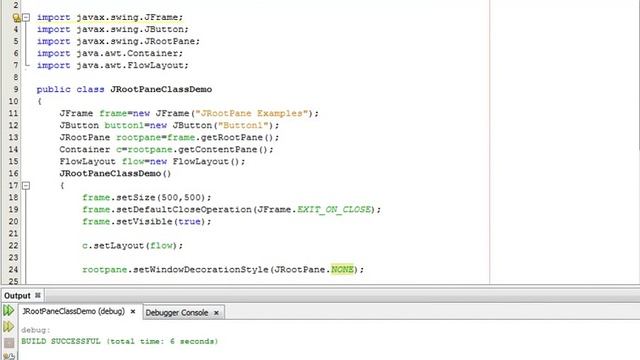Click EXIT_ON_CLOSE in line 19
The height and width of the screenshot is (360, 640).
click(x=334, y=209)
